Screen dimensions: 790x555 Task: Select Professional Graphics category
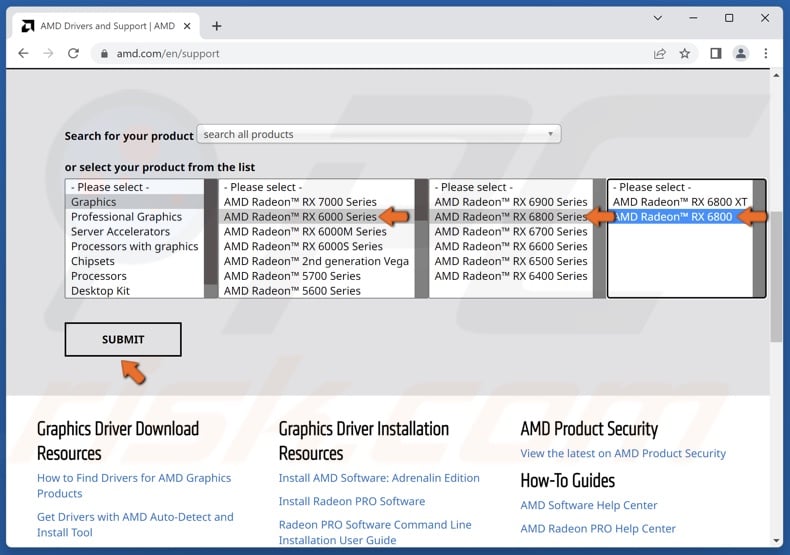pos(135,217)
